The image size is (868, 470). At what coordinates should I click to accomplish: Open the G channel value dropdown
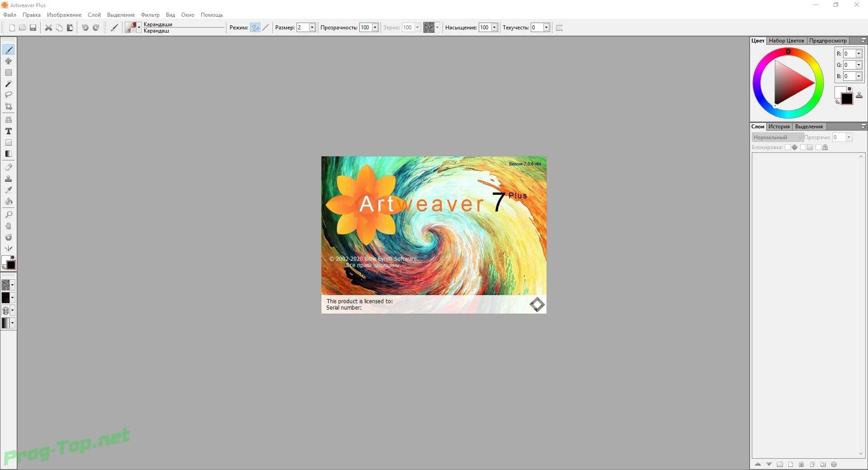(859, 65)
